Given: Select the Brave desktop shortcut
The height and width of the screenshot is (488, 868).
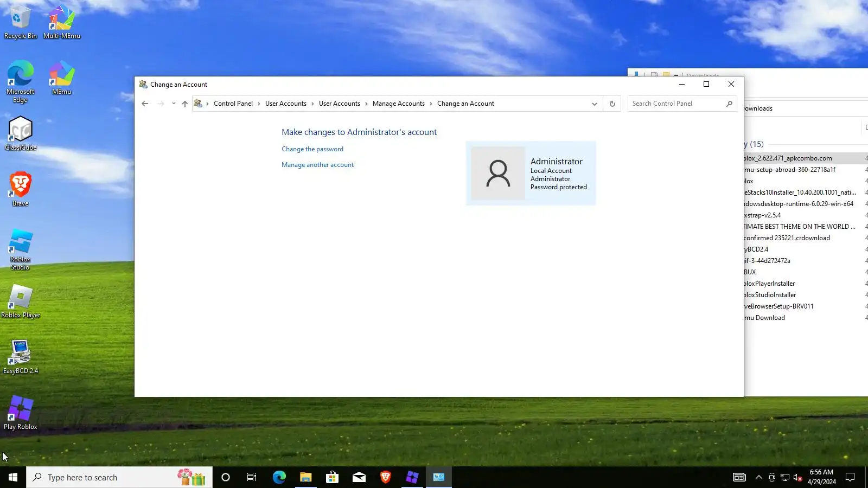Looking at the screenshot, I should tap(21, 189).
